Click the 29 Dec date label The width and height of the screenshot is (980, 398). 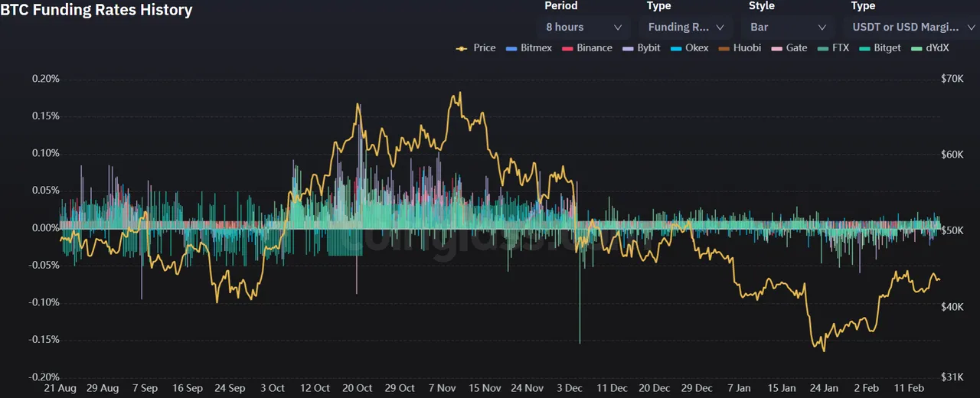coord(696,389)
